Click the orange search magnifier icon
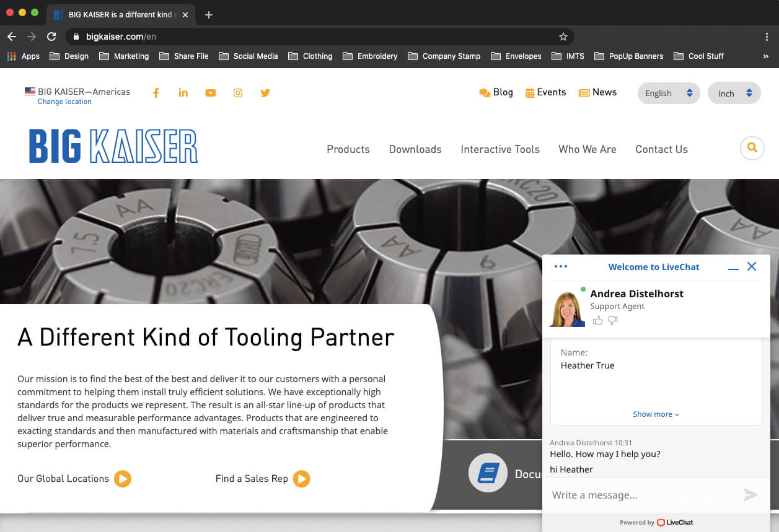Screen dimensions: 779x532 tap(752, 148)
